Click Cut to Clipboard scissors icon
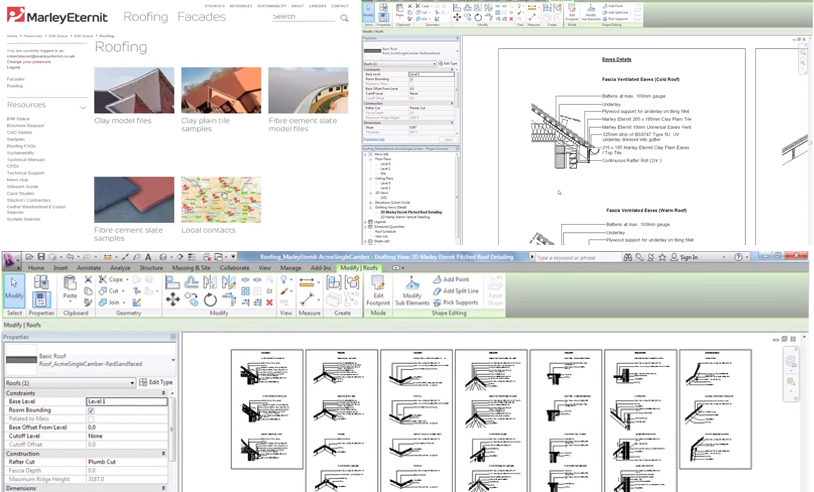The image size is (814, 492). 88,279
